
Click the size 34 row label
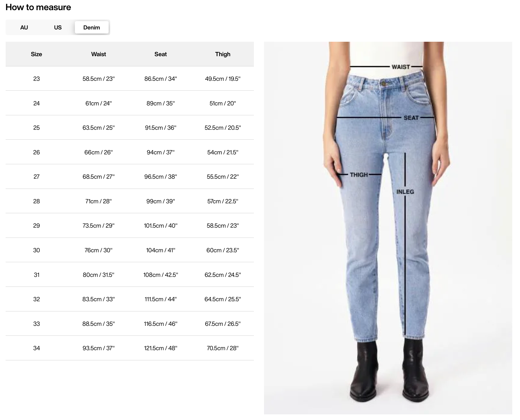[36, 348]
